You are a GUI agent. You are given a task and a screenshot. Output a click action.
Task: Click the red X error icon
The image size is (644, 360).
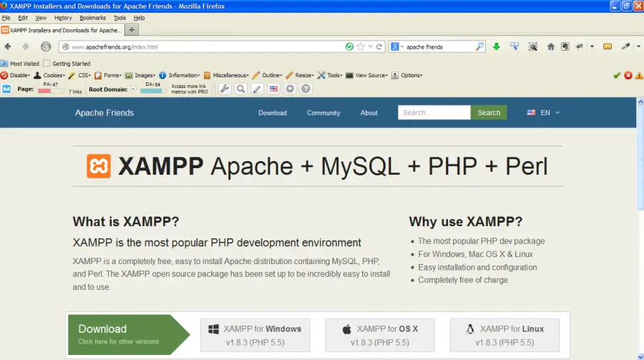point(628,75)
